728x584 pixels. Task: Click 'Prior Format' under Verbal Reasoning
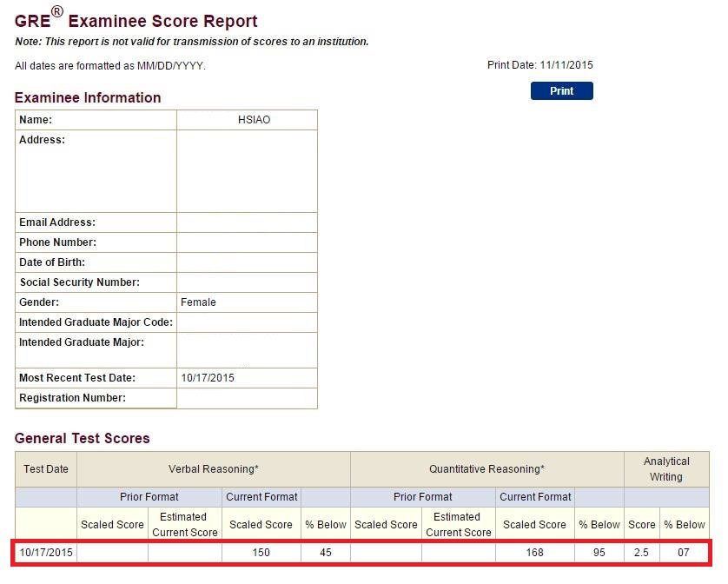point(149,496)
